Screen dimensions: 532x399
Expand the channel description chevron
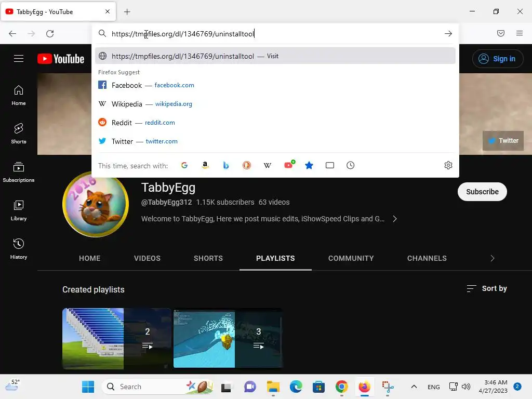[395, 219]
